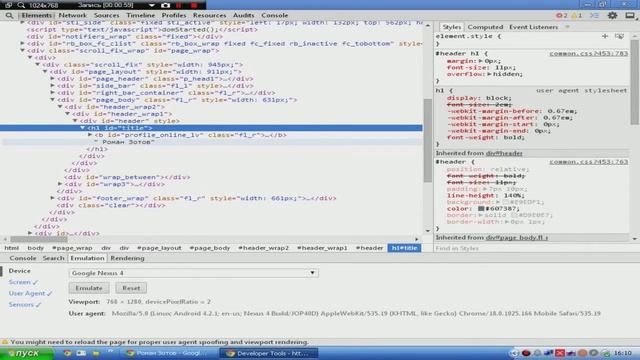Expand the page_header div node

[x=53, y=78]
